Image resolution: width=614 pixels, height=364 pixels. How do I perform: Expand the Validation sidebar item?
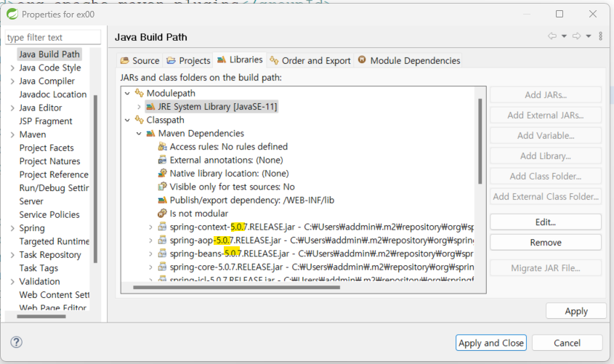tap(12, 281)
